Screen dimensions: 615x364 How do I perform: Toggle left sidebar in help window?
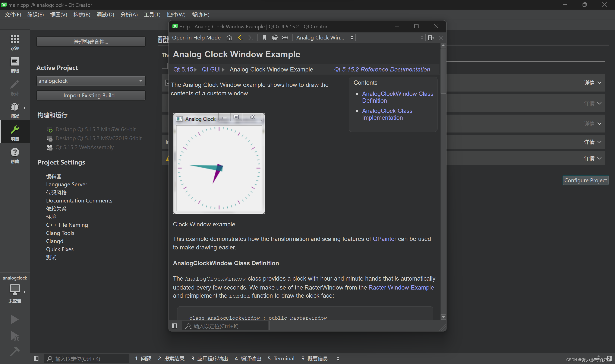174,326
